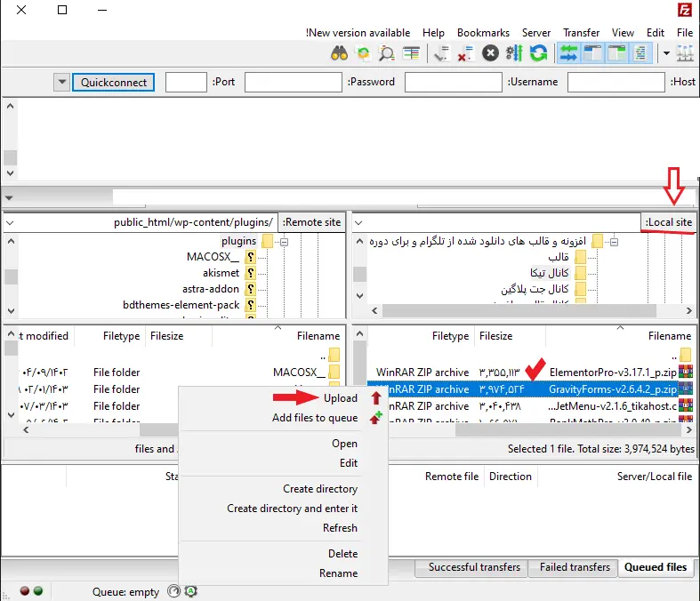Cancel current operation with black X icon
The width and height of the screenshot is (700, 601).
pos(489,53)
